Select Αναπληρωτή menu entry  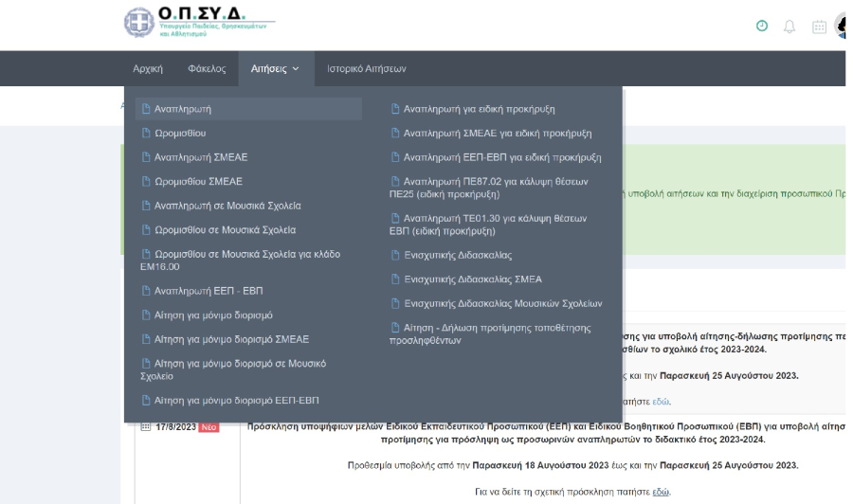(x=182, y=109)
